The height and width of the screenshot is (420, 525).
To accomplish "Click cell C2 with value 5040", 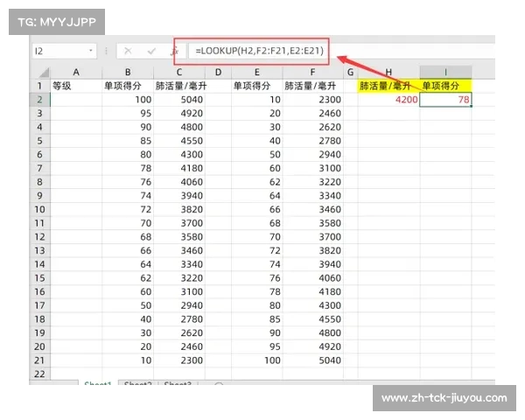I will coord(179,100).
